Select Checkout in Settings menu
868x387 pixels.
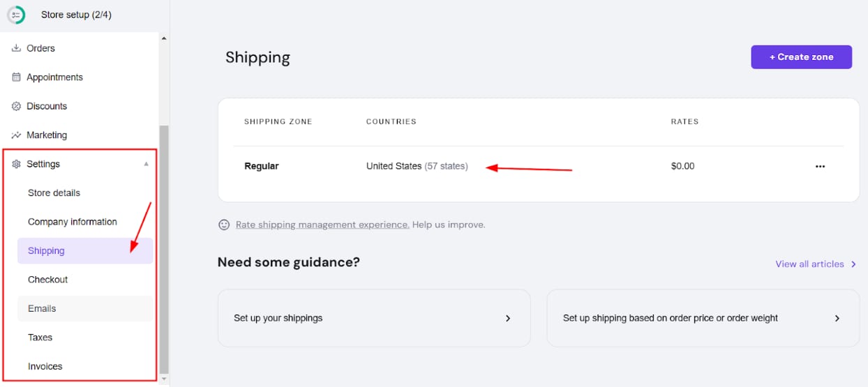[47, 280]
